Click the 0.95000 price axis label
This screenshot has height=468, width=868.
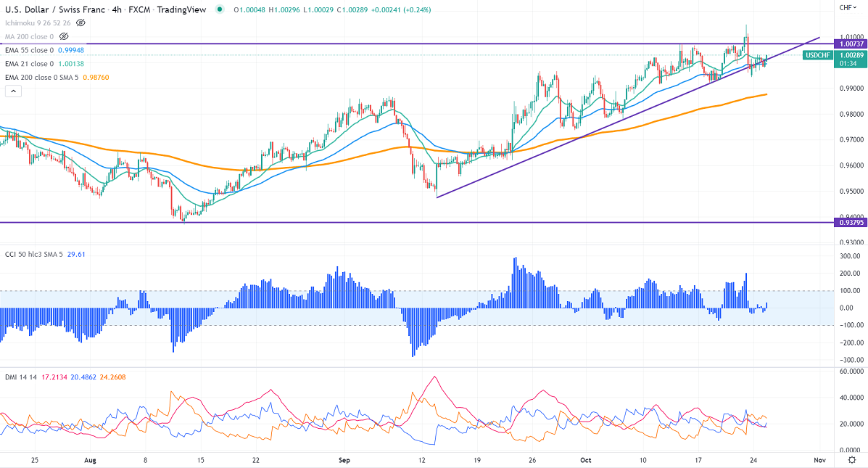pyautogui.click(x=851, y=192)
